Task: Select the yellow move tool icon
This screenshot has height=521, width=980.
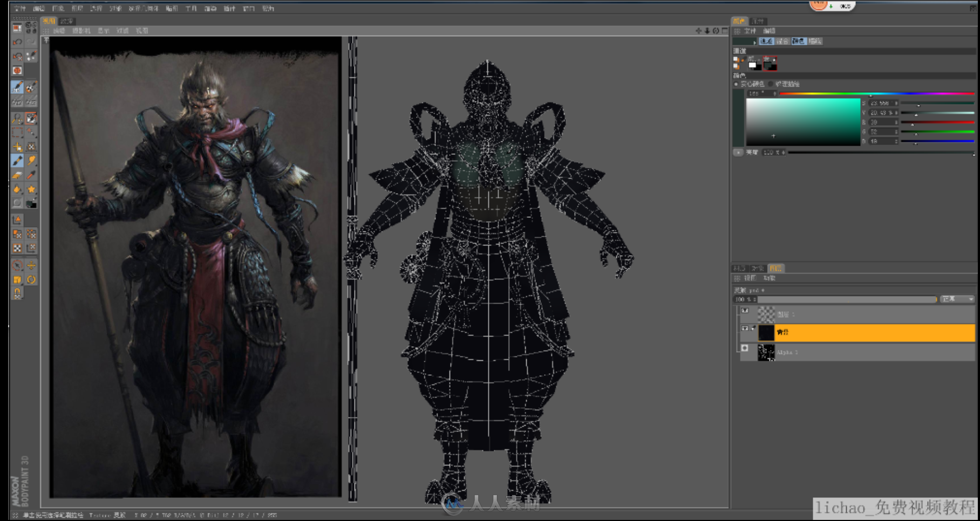Action: [17, 146]
